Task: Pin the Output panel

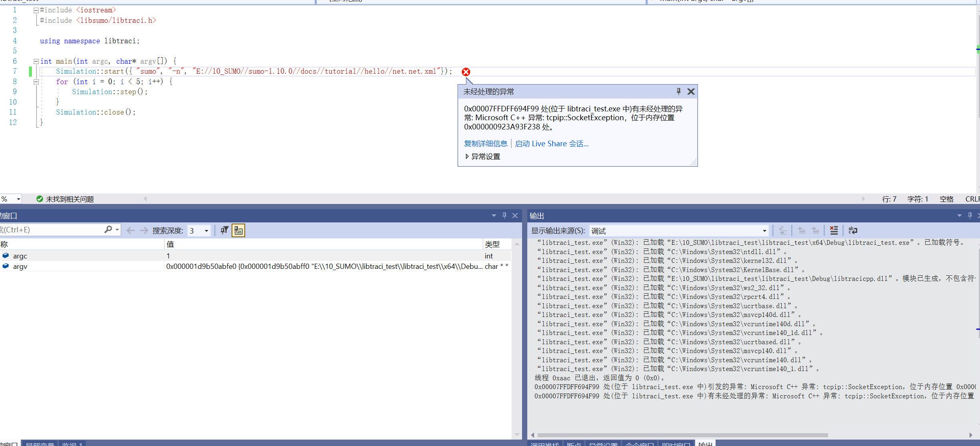Action: click(x=970, y=215)
